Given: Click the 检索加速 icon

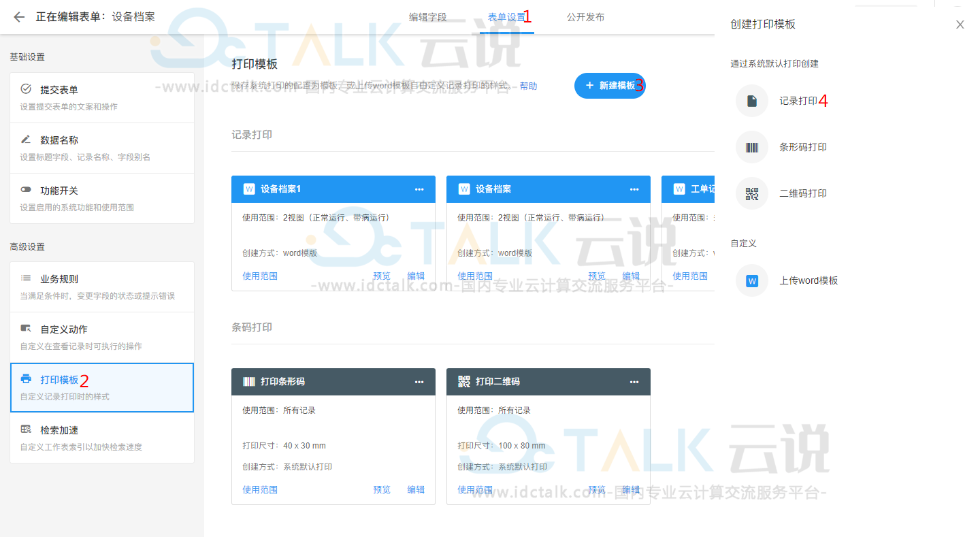Looking at the screenshot, I should coord(26,429).
